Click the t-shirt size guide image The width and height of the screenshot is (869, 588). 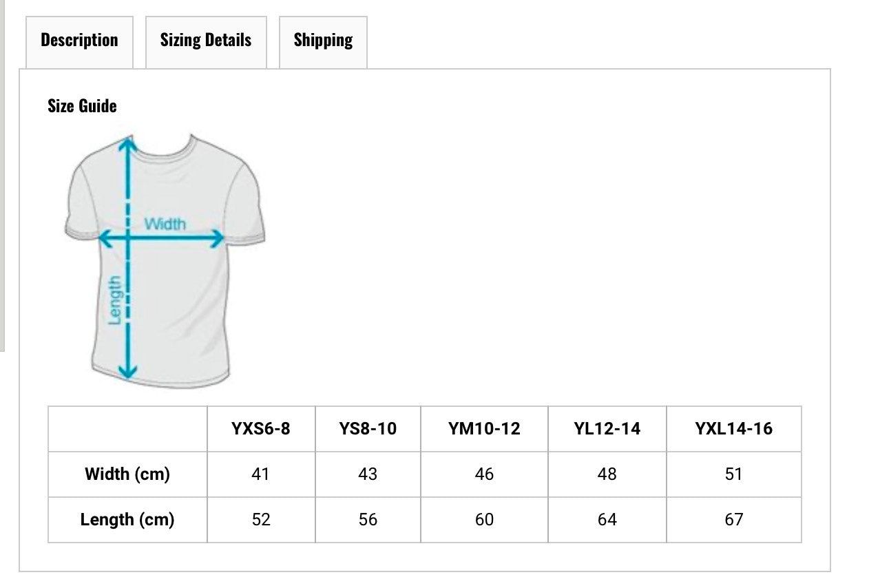[x=165, y=261]
